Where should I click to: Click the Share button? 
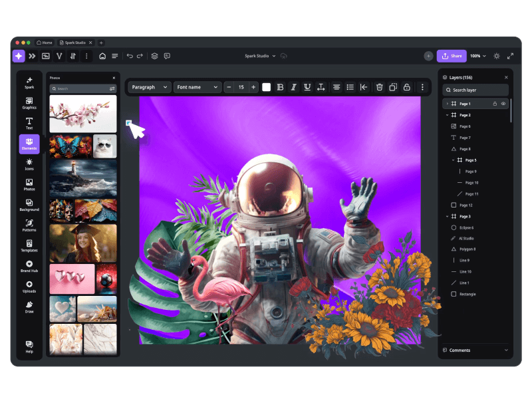452,56
